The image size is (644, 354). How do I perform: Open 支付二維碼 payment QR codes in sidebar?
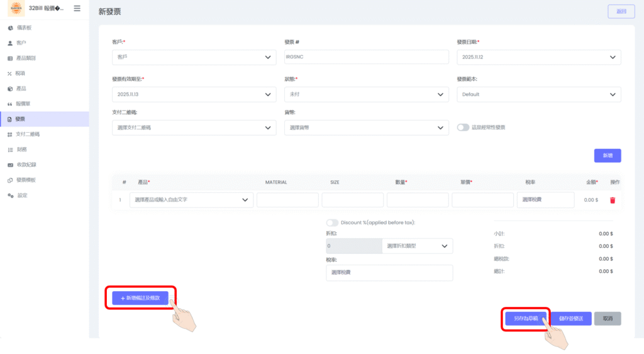[x=27, y=134]
